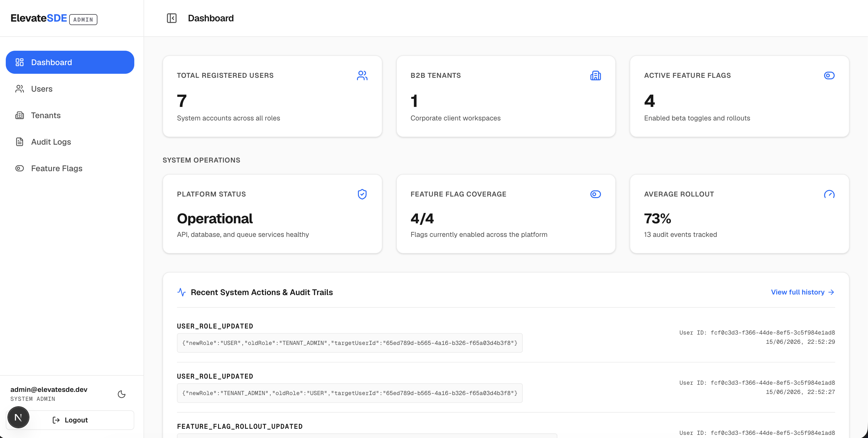Click the ElevateSDE logo

[39, 18]
